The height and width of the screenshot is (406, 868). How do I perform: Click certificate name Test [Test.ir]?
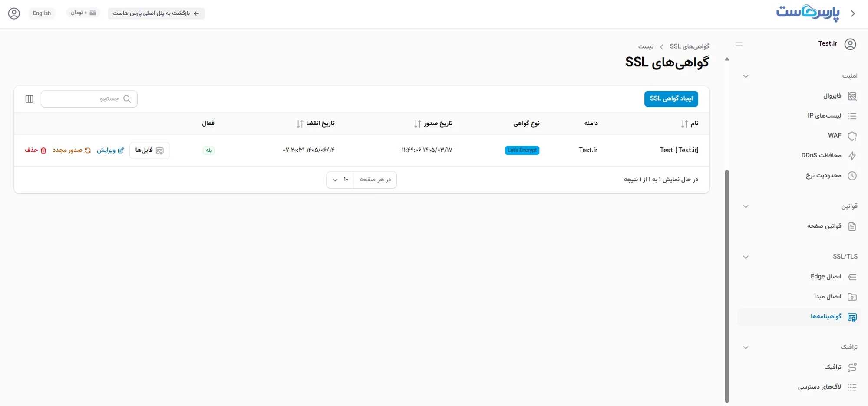pos(679,150)
